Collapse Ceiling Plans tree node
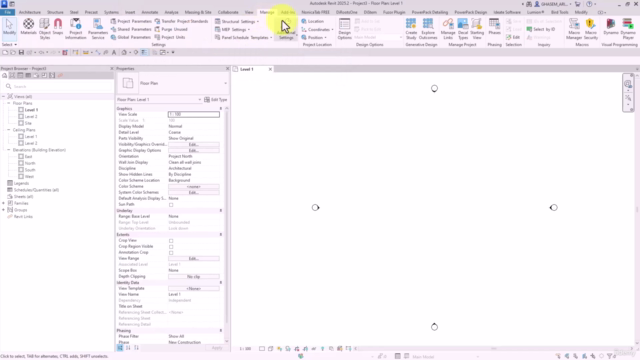The image size is (640, 360). coord(9,130)
